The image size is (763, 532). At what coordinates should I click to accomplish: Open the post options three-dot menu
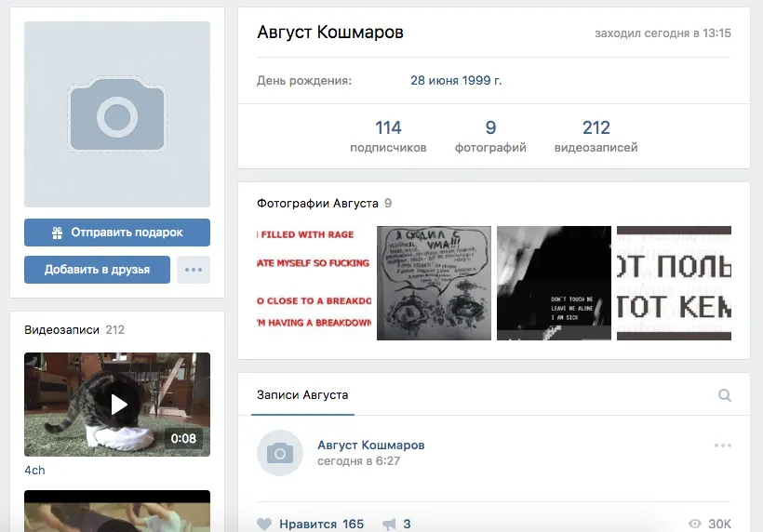[723, 446]
